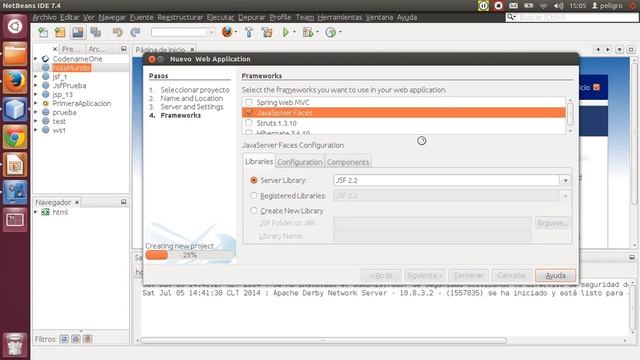Click the Ayuda button in the dialog
Viewport: 640px width, 360px height.
pyautogui.click(x=555, y=276)
